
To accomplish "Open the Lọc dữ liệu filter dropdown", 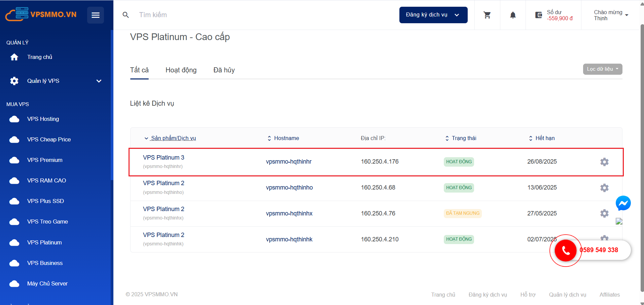I will 602,69.
